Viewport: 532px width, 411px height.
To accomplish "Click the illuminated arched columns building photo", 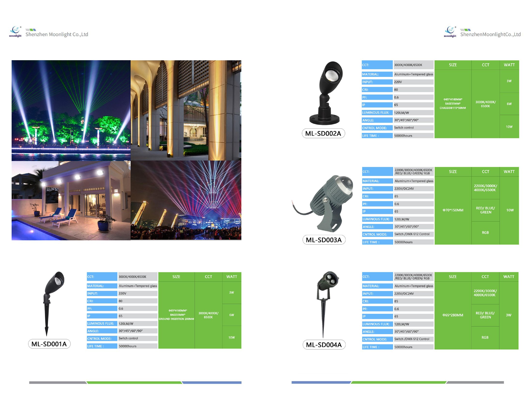I will point(186,110).
